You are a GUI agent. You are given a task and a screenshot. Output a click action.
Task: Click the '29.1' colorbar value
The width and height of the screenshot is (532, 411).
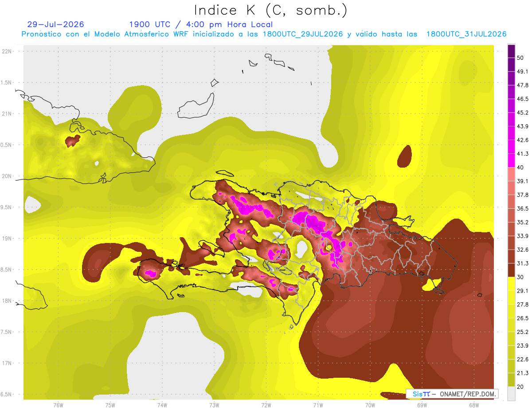point(522,291)
